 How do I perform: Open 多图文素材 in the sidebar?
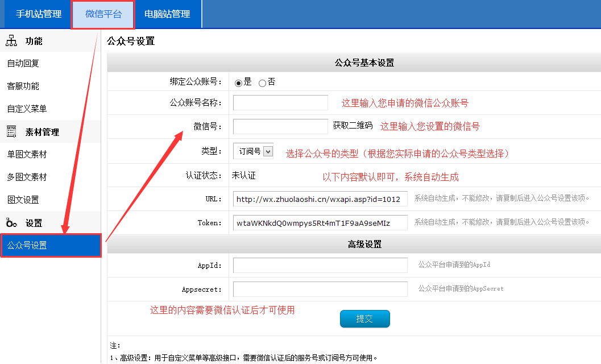point(27,177)
